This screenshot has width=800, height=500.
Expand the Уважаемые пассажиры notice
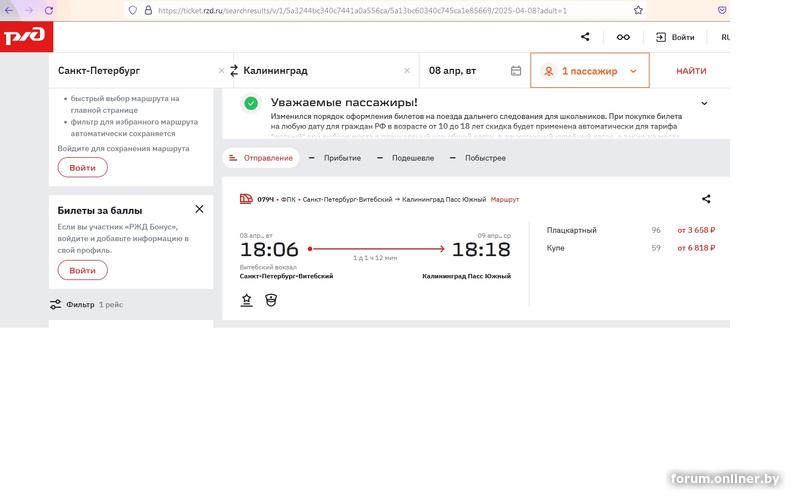(x=704, y=103)
